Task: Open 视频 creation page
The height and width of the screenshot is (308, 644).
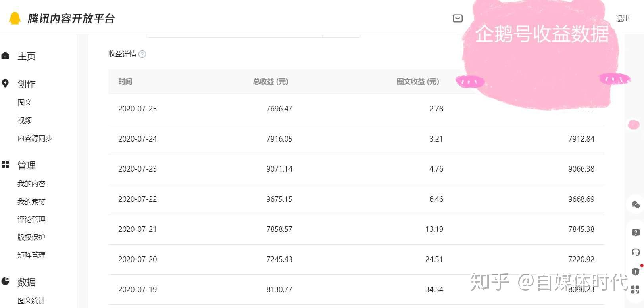Action: click(25, 121)
